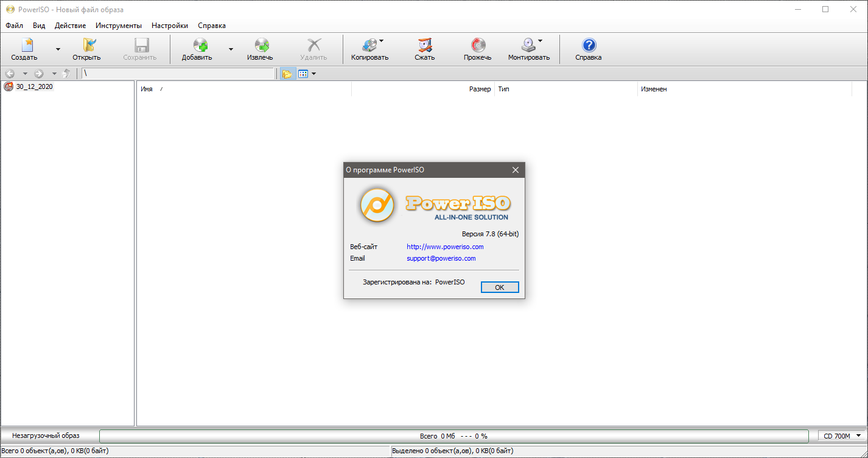This screenshot has width=868, height=458.
Task: Open the Настройки menu
Action: [170, 26]
